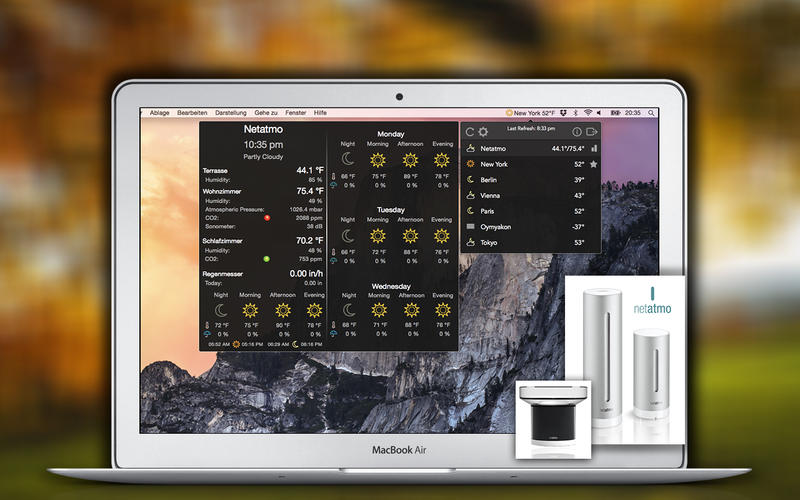Screen dimensions: 800x500
Task: Click the red CO2 indicator for Wohnzimmer
Action: coord(267,217)
